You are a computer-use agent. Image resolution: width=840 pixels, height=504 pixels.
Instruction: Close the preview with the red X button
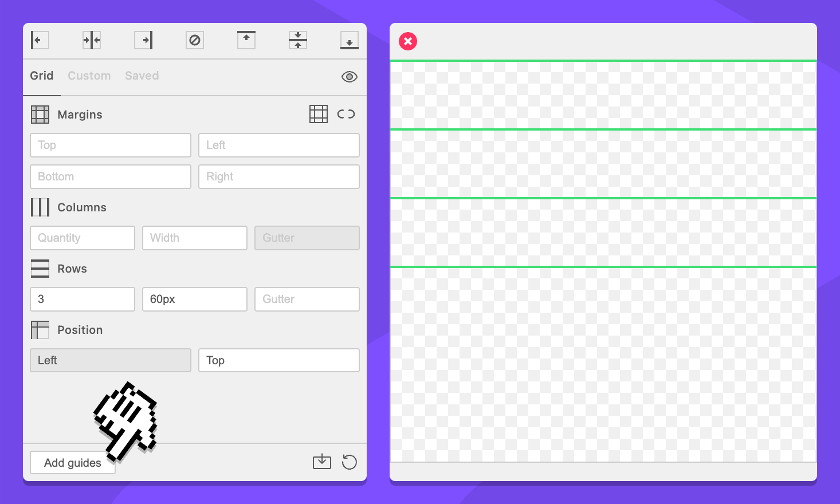point(408,41)
